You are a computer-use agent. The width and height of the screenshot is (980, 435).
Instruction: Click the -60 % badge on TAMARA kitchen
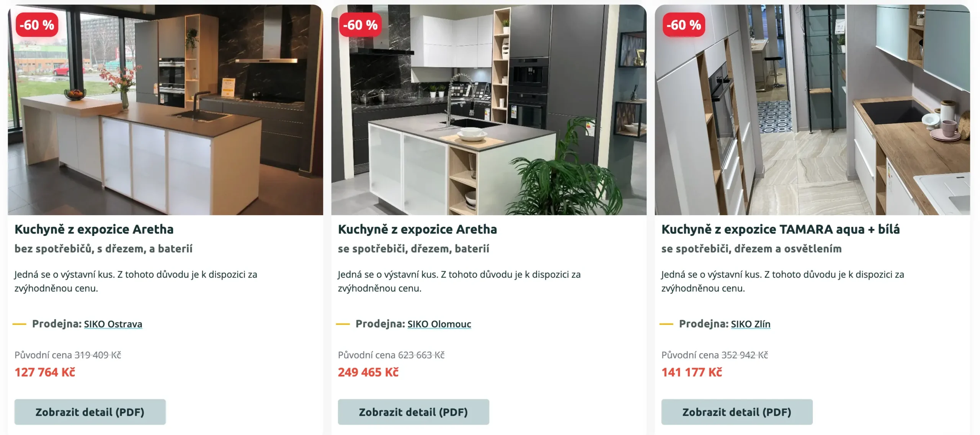(x=684, y=25)
